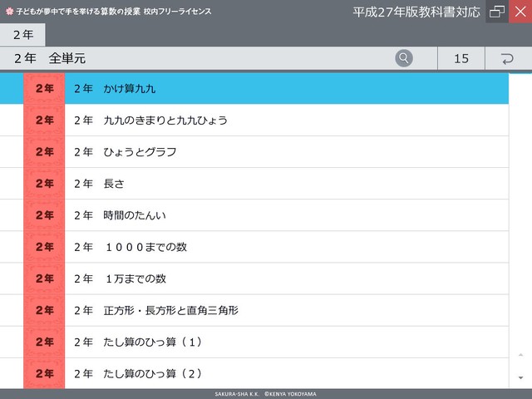Image resolution: width=532 pixels, height=399 pixels.
Task: Click the scroll down arrow
Action: (520, 377)
